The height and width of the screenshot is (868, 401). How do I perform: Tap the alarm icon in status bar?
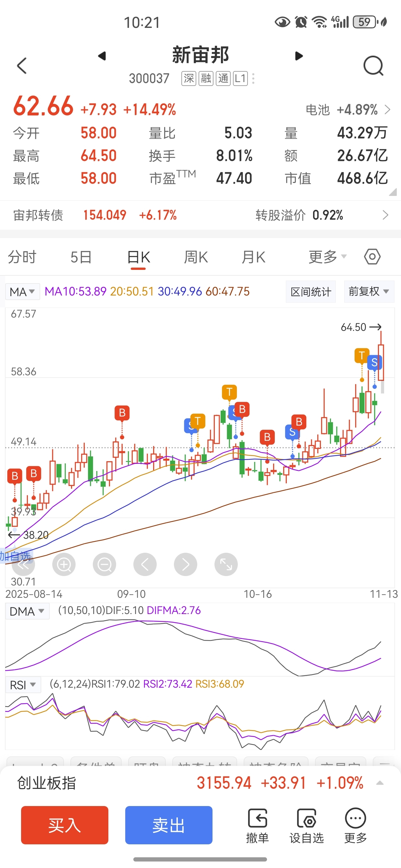300,22
